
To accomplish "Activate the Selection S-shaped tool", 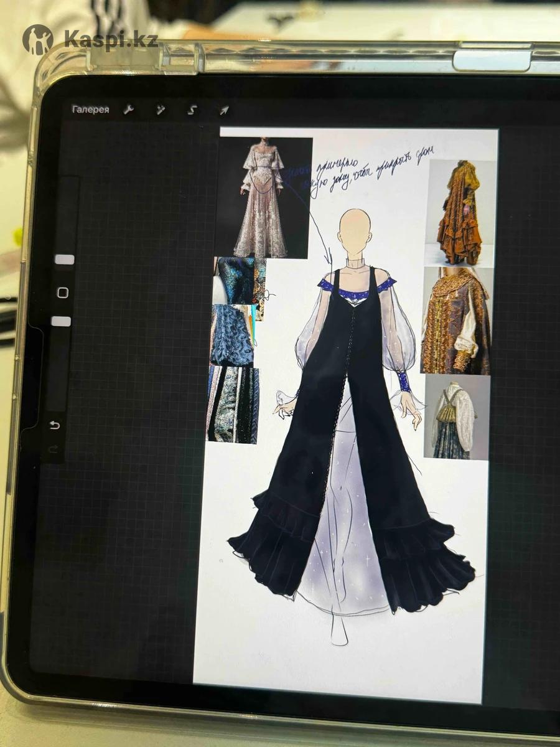I will click(192, 110).
